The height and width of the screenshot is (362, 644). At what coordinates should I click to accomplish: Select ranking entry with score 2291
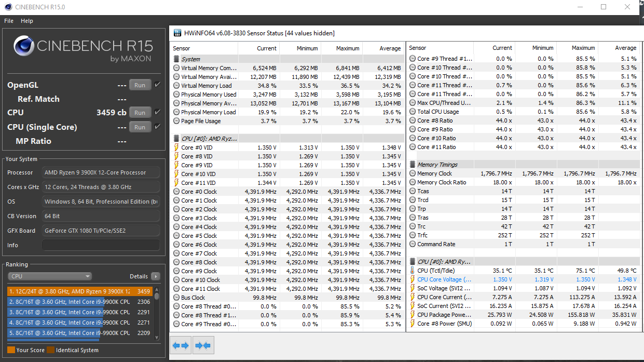79,312
